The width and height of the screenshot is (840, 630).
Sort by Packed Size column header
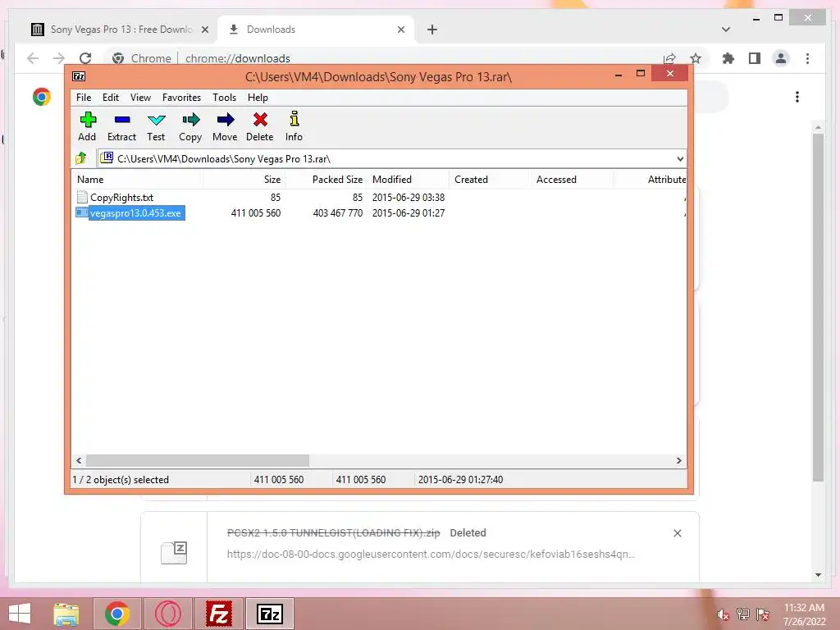326,180
